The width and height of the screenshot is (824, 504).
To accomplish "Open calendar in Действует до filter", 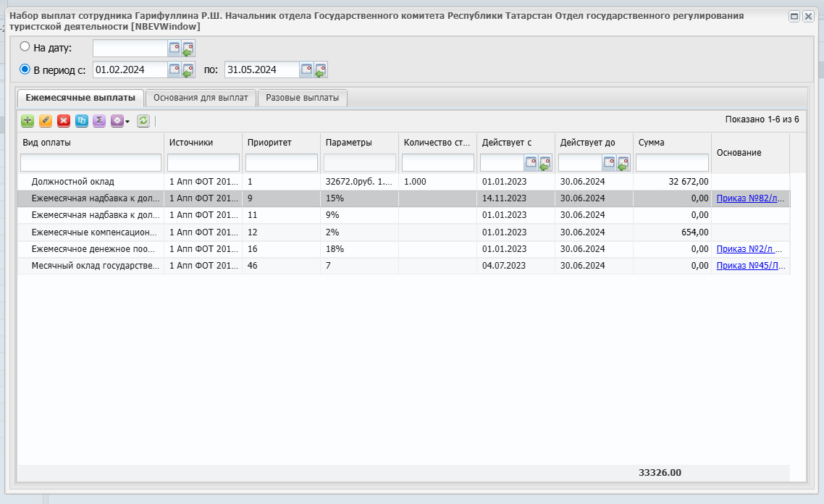I will 609,162.
